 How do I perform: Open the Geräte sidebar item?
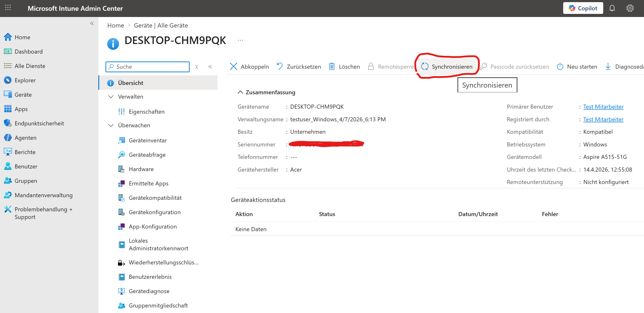tap(23, 95)
